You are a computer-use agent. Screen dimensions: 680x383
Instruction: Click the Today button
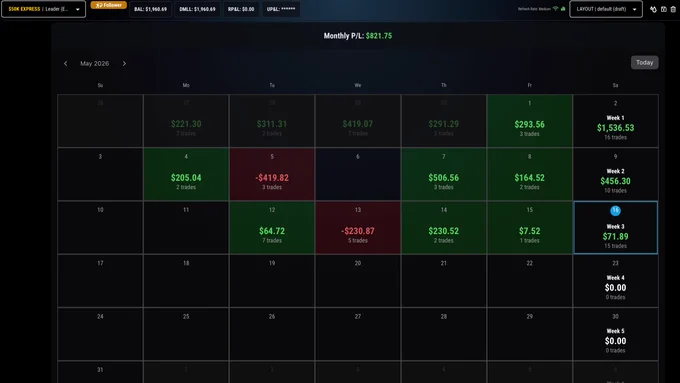(x=644, y=62)
